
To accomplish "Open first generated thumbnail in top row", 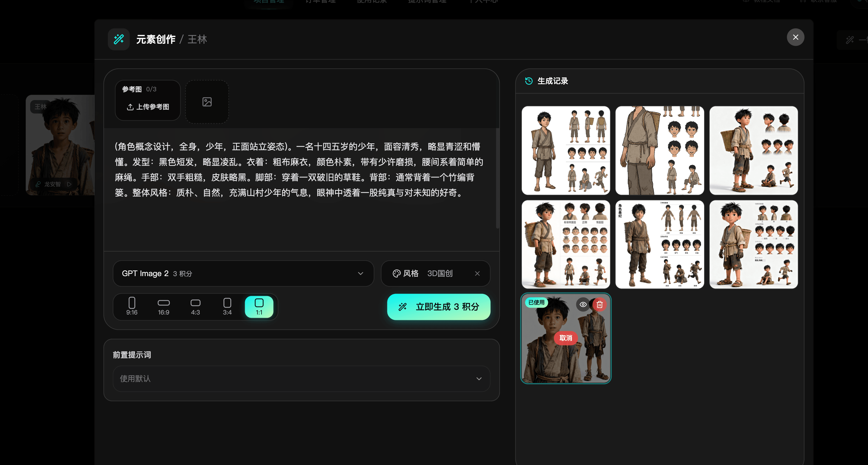I will 566,150.
